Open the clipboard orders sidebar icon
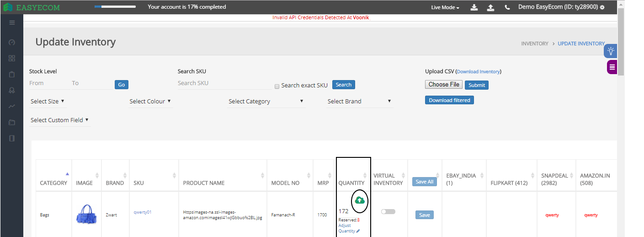Image resolution: width=644 pixels, height=237 pixels. pos(12,74)
